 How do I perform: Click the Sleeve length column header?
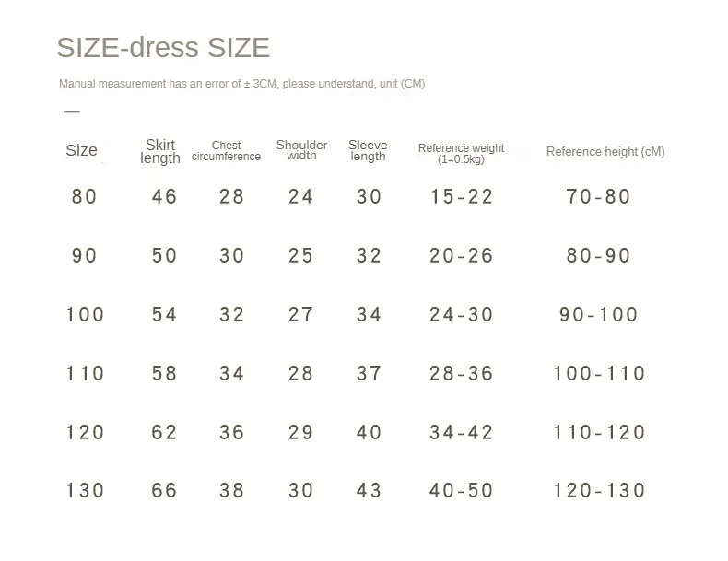pyautogui.click(x=368, y=150)
